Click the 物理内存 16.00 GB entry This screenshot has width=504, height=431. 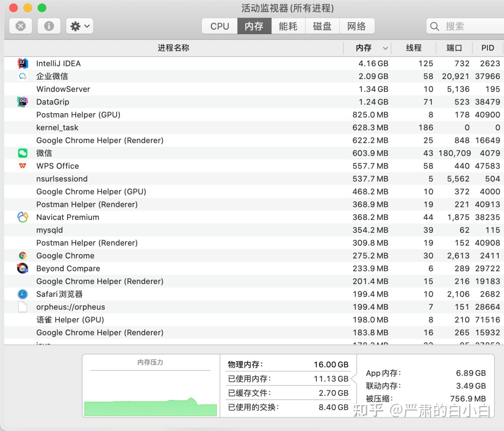tap(288, 364)
